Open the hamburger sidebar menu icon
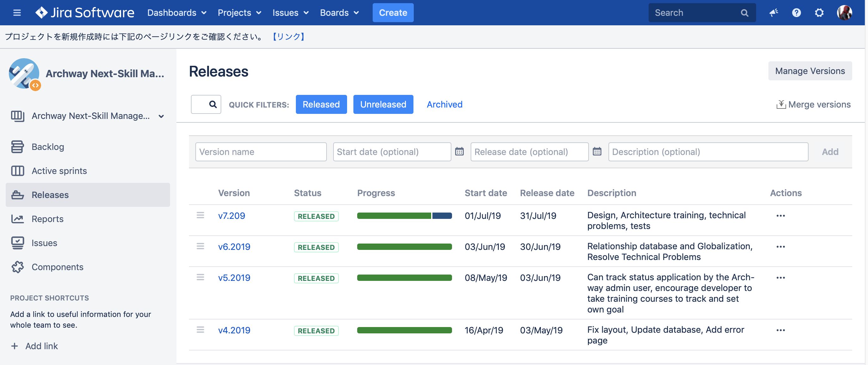 coord(17,13)
